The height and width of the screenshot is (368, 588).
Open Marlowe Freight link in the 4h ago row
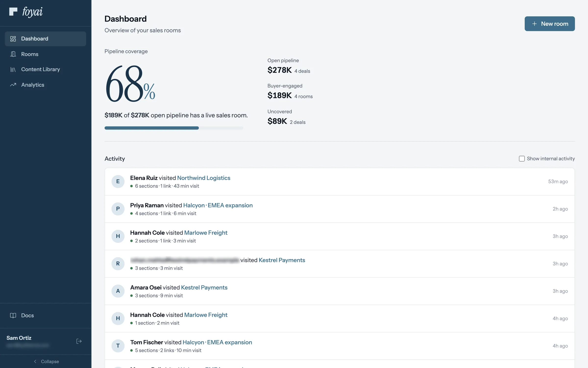[206, 315]
